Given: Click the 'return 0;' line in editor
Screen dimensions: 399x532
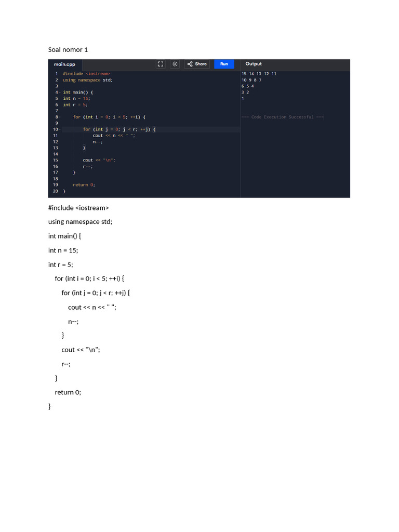Looking at the screenshot, I should [84, 185].
